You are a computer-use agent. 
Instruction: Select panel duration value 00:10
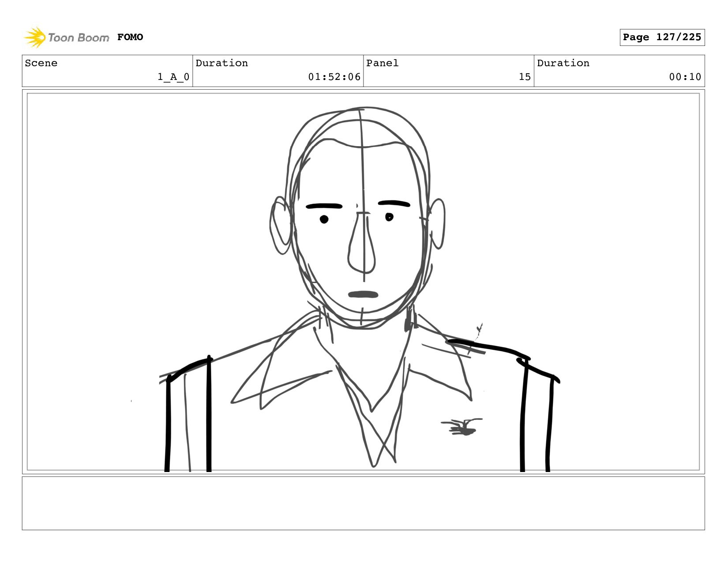coord(685,77)
